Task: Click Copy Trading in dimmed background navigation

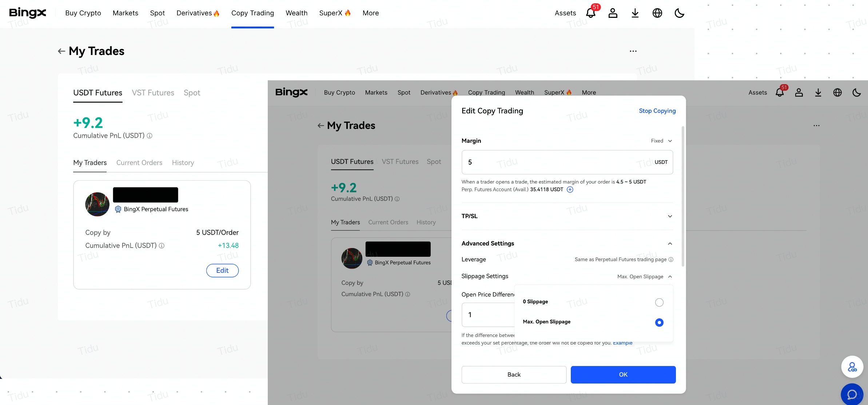Action: click(486, 93)
